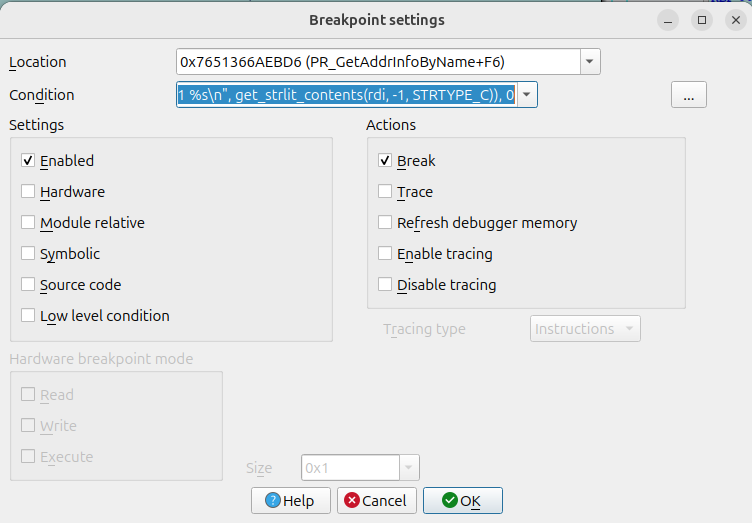Click the green OK checkmark icon

449,500
